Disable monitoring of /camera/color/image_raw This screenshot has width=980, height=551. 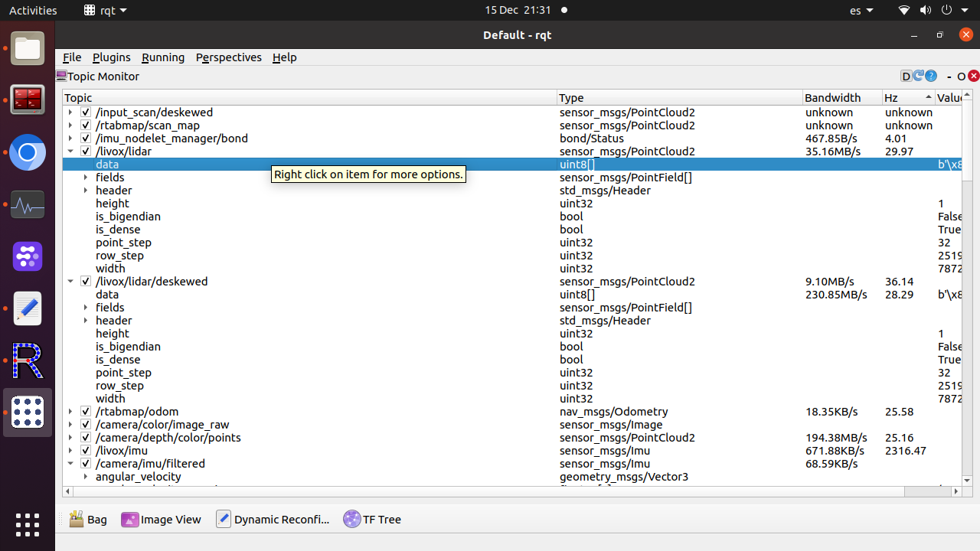coord(86,425)
